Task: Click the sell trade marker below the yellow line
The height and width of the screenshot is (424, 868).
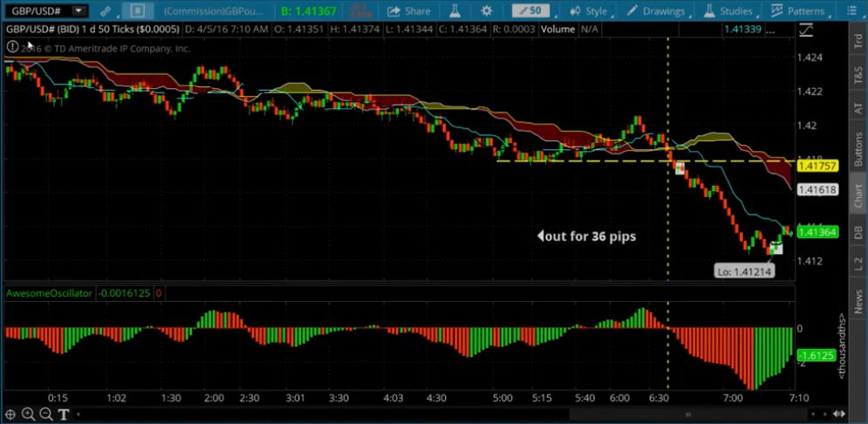Action: [x=680, y=168]
